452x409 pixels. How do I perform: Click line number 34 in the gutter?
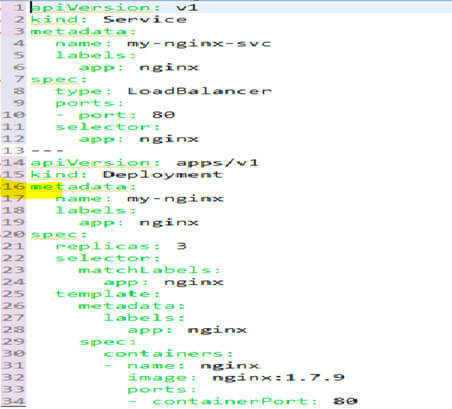point(13,401)
